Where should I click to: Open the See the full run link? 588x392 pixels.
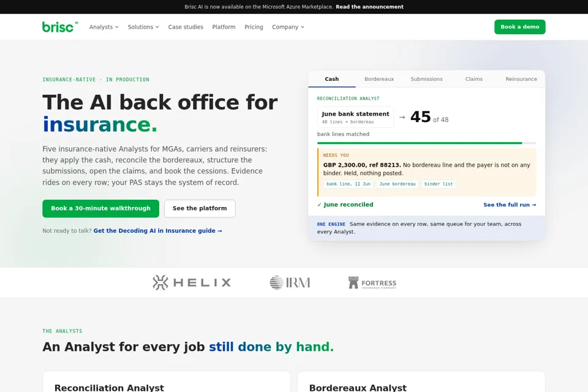(510, 205)
